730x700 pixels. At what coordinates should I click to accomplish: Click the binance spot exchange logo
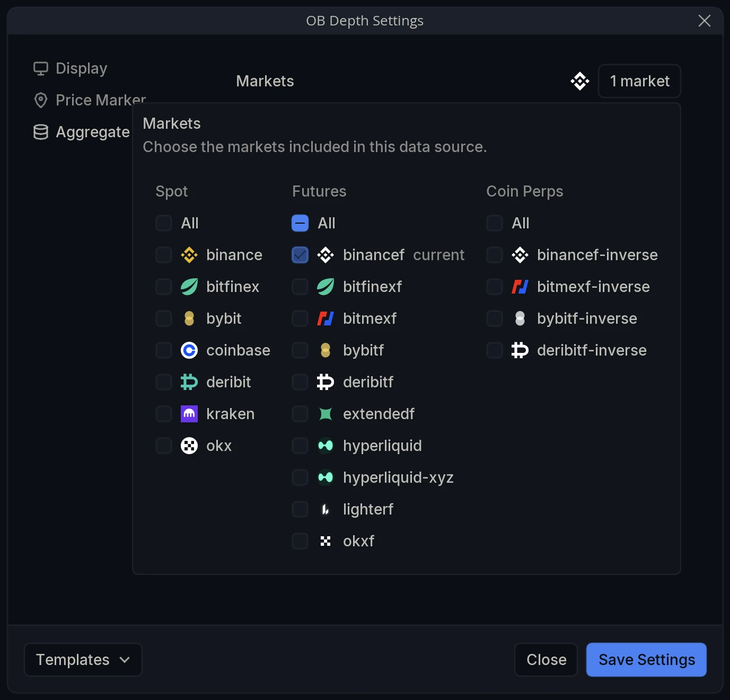click(189, 255)
